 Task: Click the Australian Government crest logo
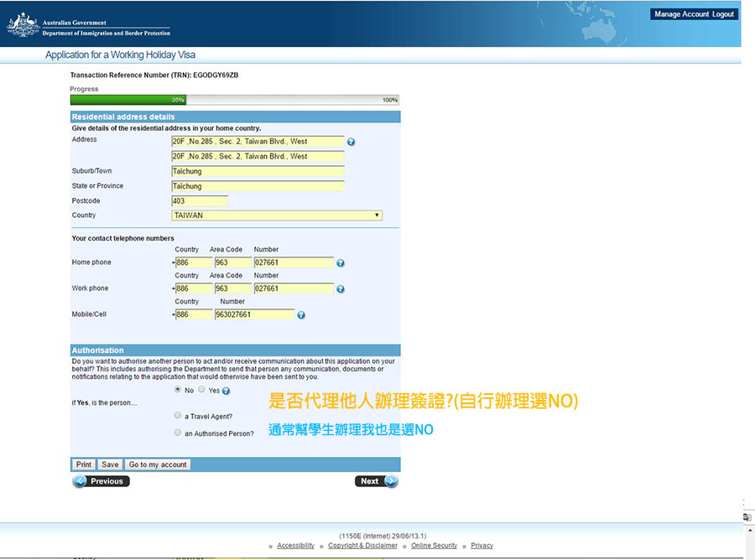[x=23, y=25]
